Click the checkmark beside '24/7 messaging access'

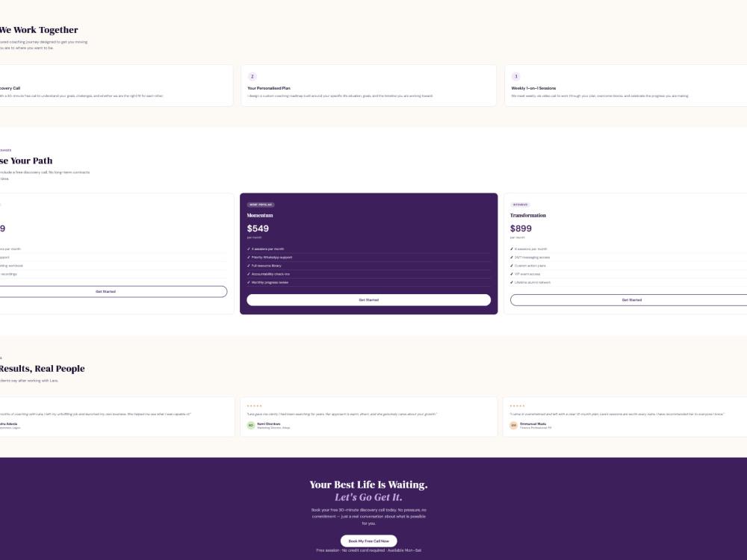[512, 257]
